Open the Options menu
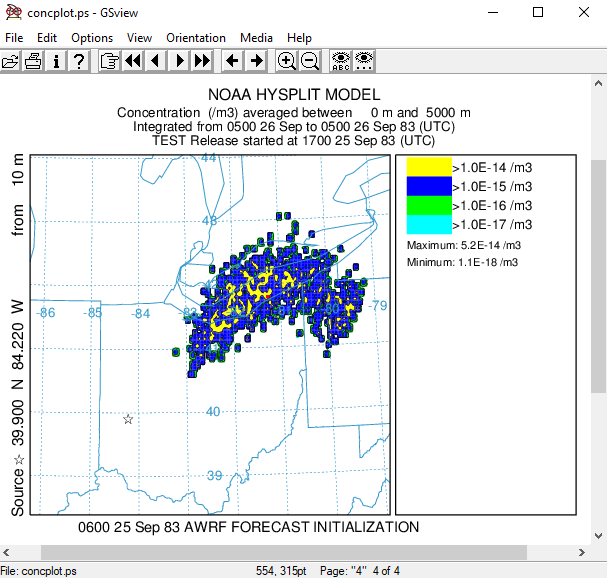 click(92, 38)
